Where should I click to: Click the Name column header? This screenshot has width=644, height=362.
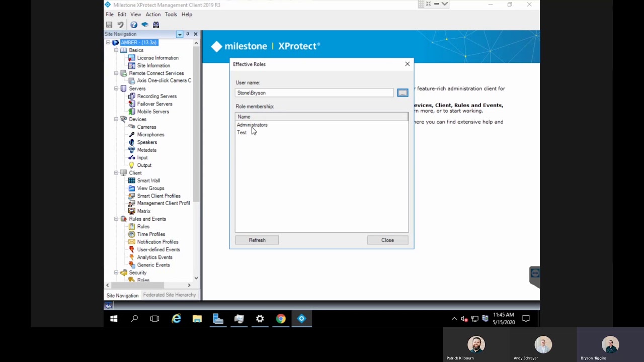321,117
